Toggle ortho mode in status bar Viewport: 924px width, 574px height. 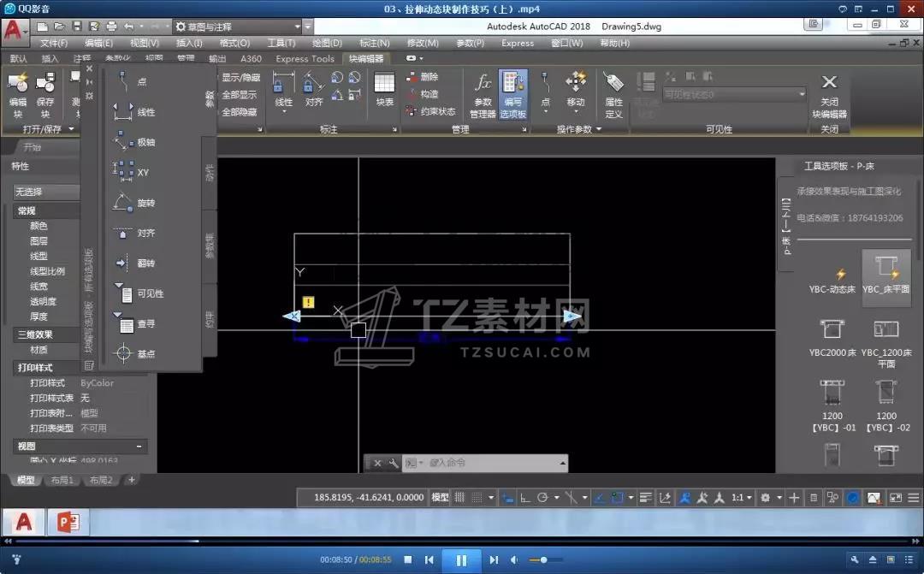point(524,497)
